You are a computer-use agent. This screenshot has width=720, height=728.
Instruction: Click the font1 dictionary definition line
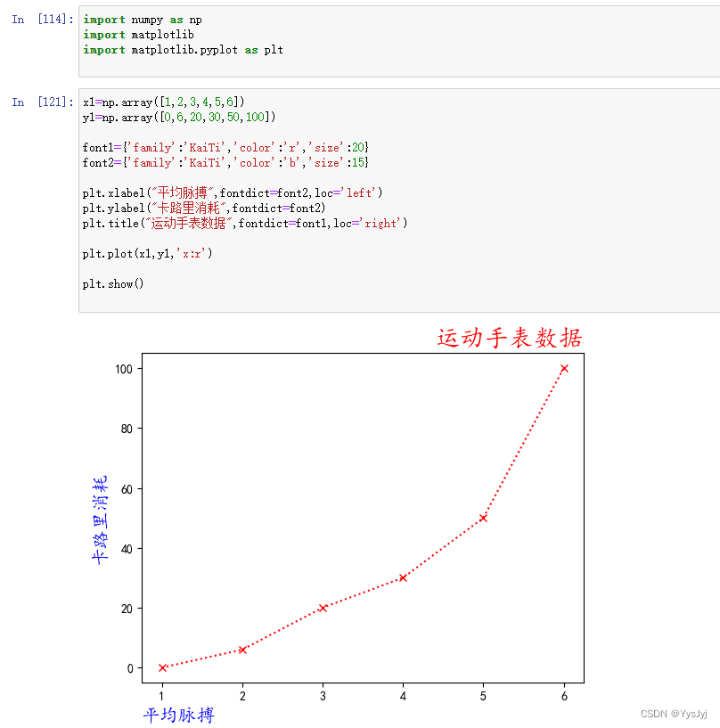pyautogui.click(x=225, y=148)
